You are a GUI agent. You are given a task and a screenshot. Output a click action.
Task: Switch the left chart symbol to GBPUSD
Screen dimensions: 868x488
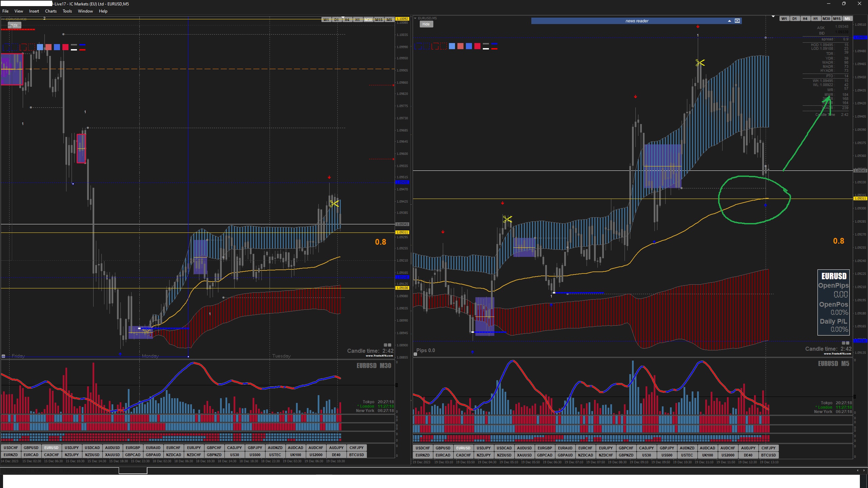(31, 448)
